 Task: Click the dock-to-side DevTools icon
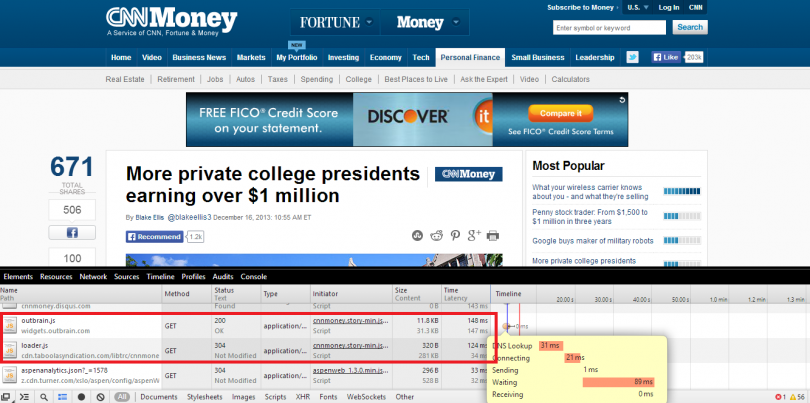[6, 397]
